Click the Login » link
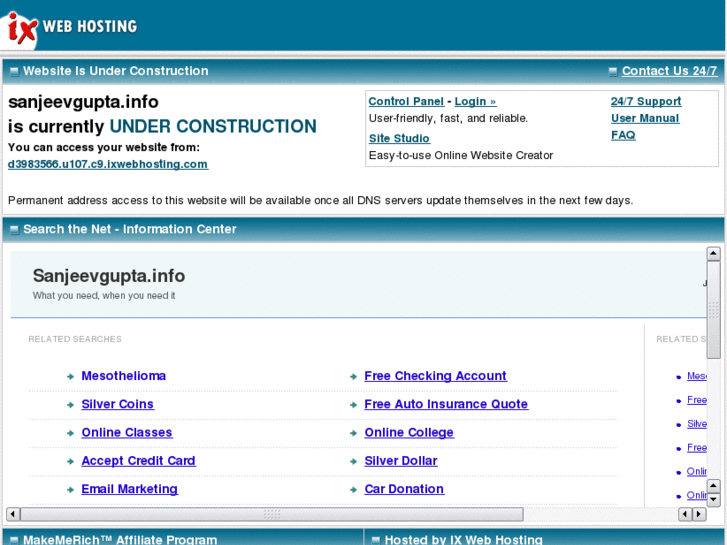 click(x=475, y=101)
